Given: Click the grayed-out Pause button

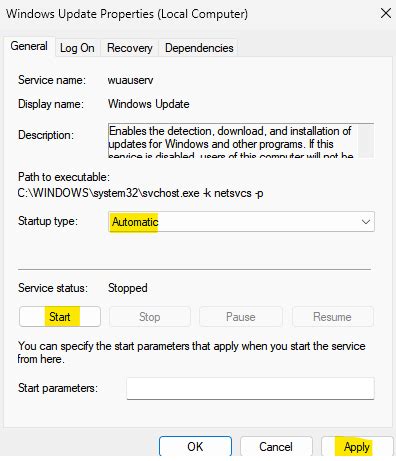Looking at the screenshot, I should pyautogui.click(x=241, y=316).
